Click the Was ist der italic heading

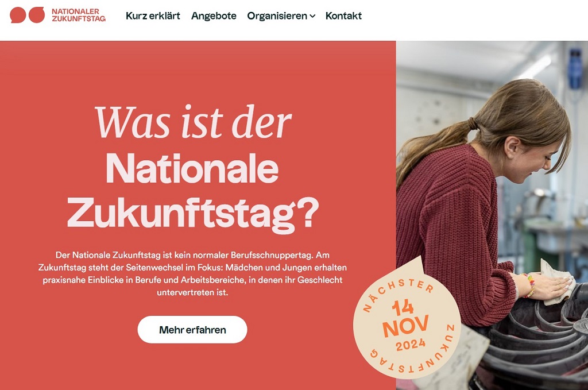coord(193,122)
